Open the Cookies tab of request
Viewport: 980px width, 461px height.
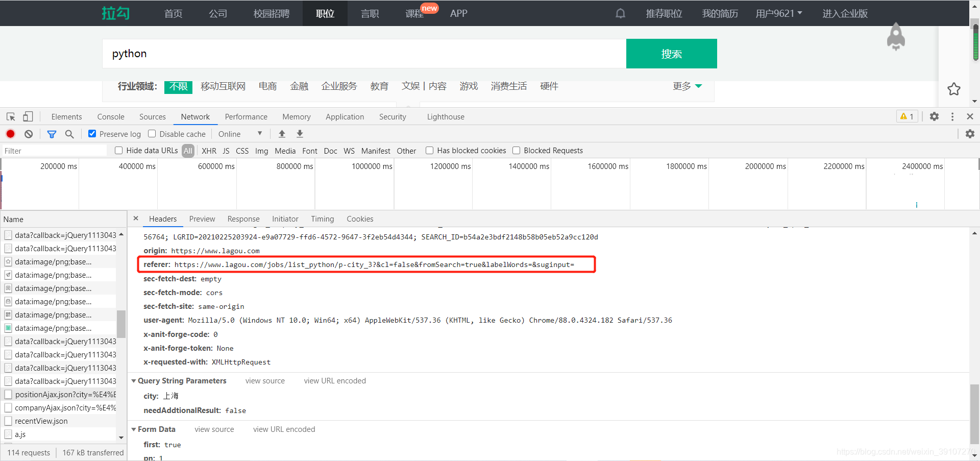360,219
